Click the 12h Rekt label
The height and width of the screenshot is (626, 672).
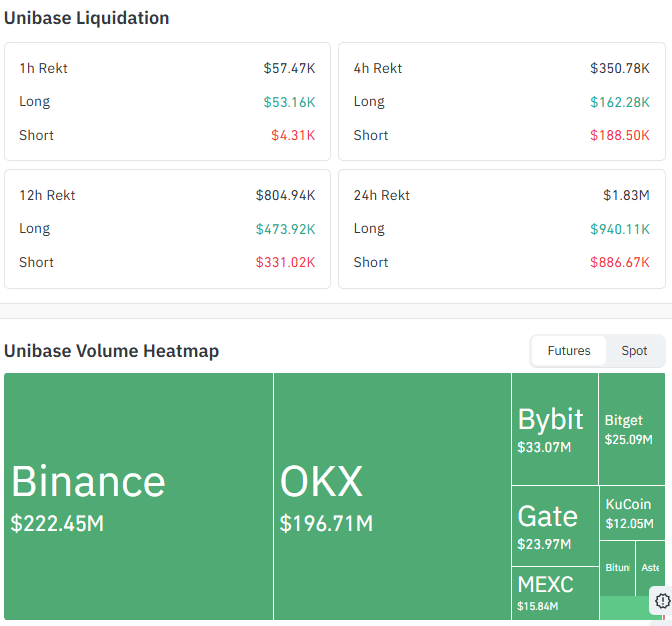click(x=47, y=195)
